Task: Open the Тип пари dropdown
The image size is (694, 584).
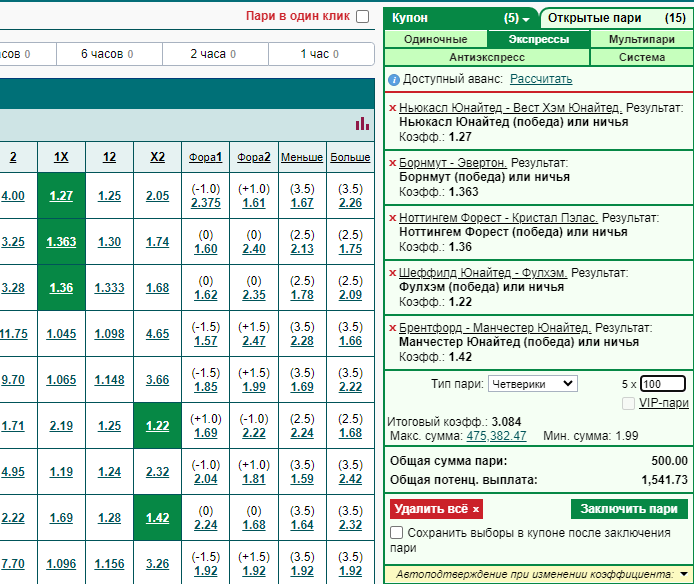Action: (x=532, y=384)
